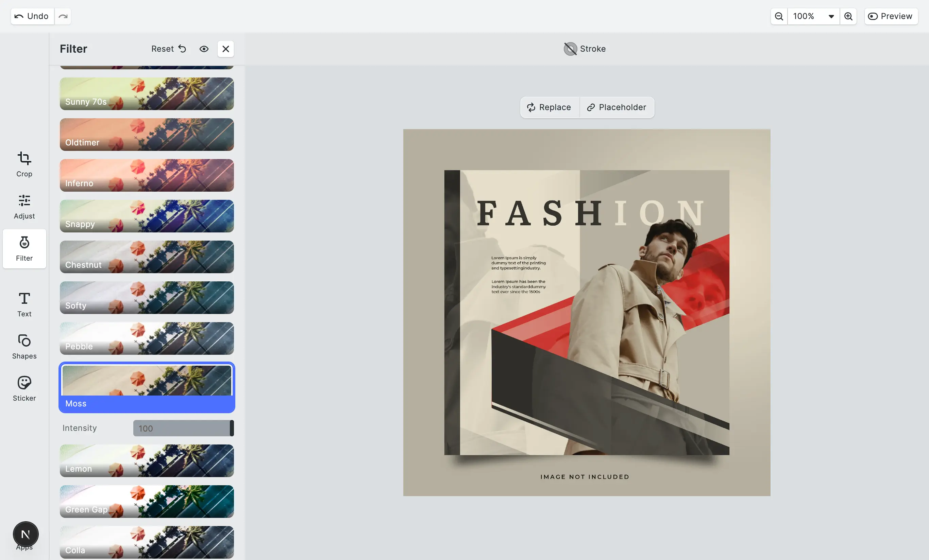Toggle filter visibility with the eye icon

pyautogui.click(x=204, y=49)
